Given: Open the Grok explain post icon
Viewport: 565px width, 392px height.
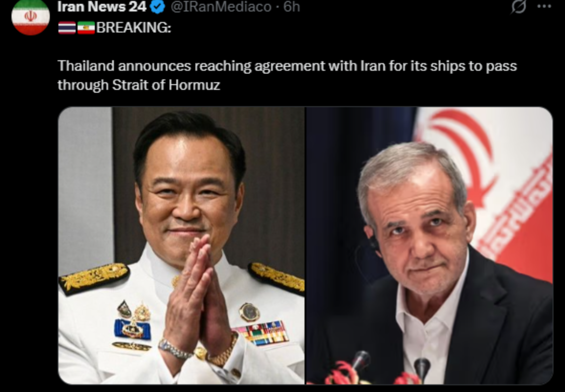Looking at the screenshot, I should (x=518, y=7).
